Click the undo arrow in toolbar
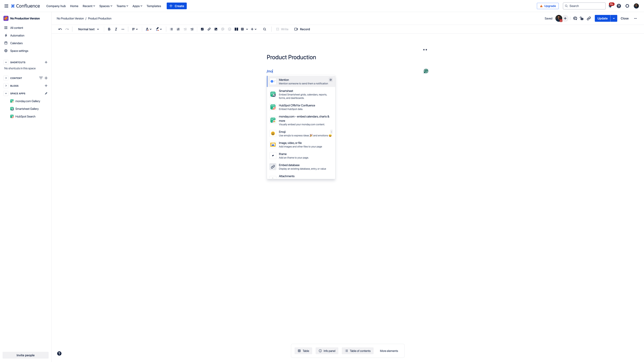Screen dimensions: 644x362 [60, 29]
